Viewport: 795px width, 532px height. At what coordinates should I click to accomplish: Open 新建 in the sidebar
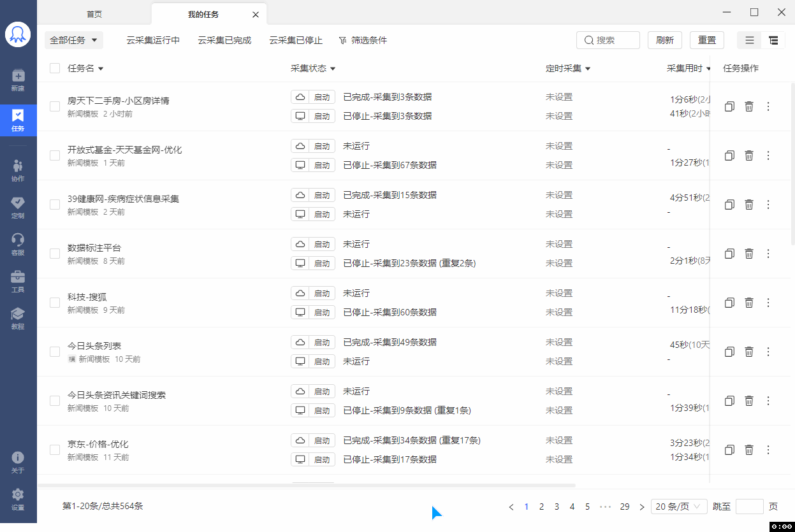tap(18, 80)
